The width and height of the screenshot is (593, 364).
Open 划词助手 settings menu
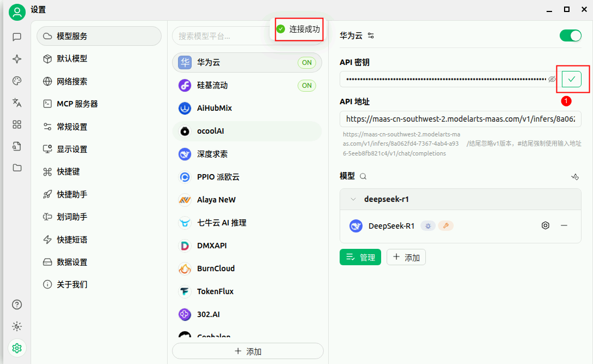99,217
